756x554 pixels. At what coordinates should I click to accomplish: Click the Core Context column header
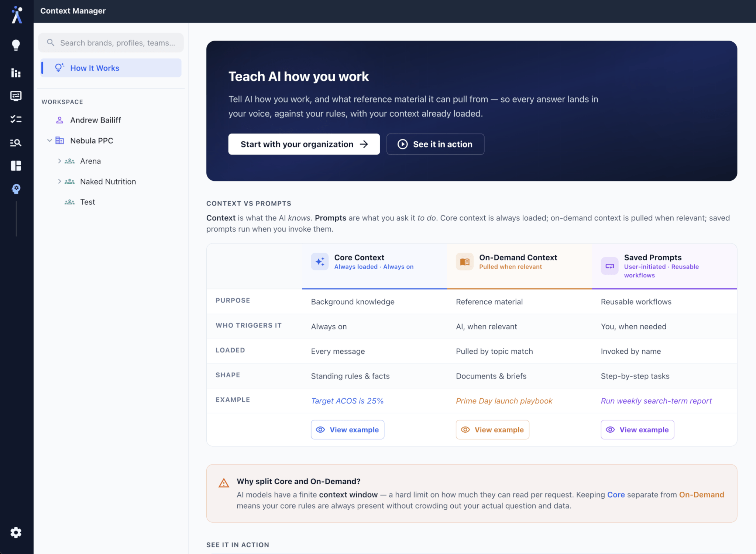374,266
